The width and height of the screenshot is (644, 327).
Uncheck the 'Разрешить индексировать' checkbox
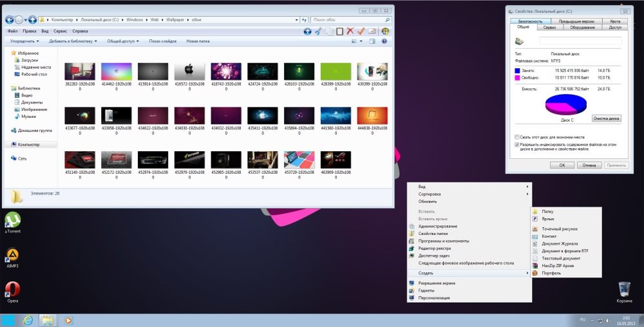(517, 145)
